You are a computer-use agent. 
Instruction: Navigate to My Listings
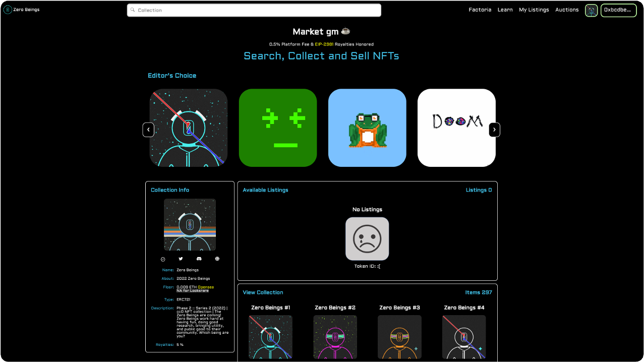point(534,10)
